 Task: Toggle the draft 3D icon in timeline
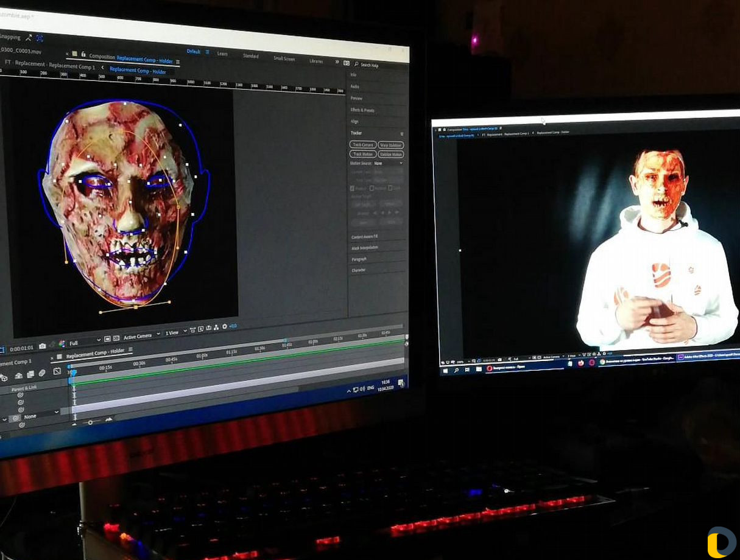[x=4, y=377]
